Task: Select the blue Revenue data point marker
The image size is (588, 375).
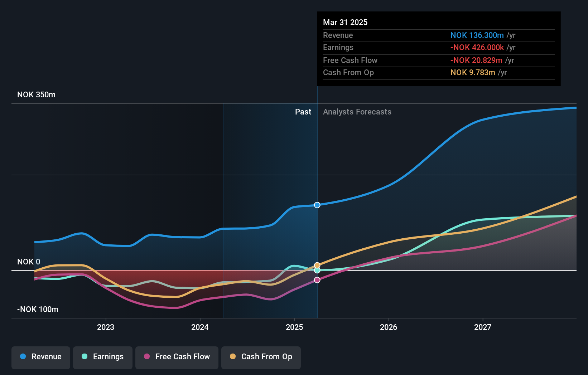Action: pyautogui.click(x=317, y=205)
